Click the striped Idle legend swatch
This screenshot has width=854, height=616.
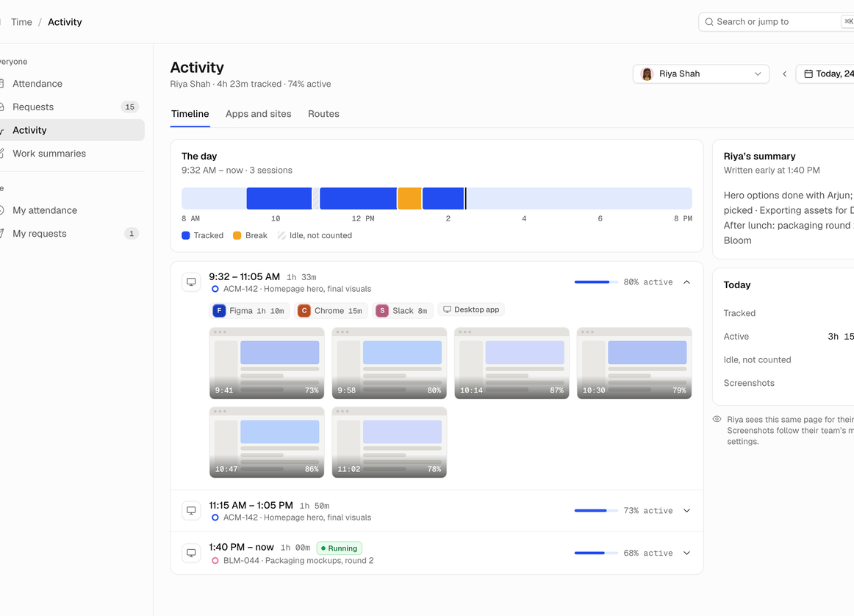coord(281,235)
